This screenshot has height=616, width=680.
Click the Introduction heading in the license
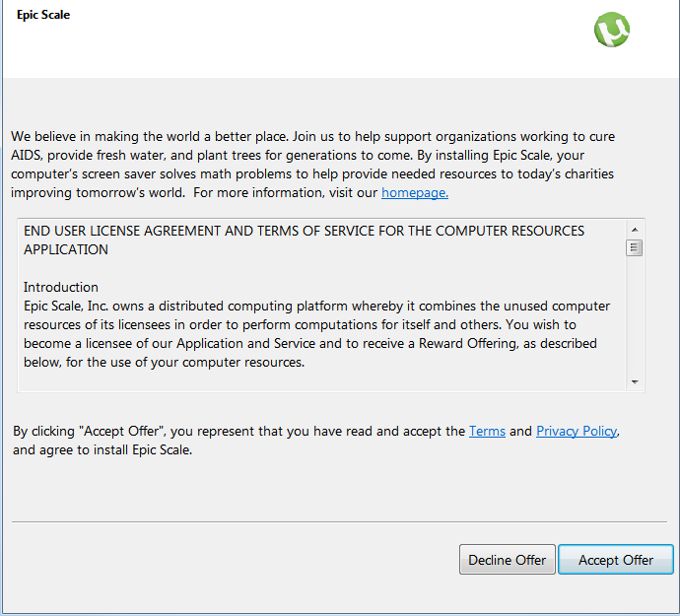coord(61,287)
